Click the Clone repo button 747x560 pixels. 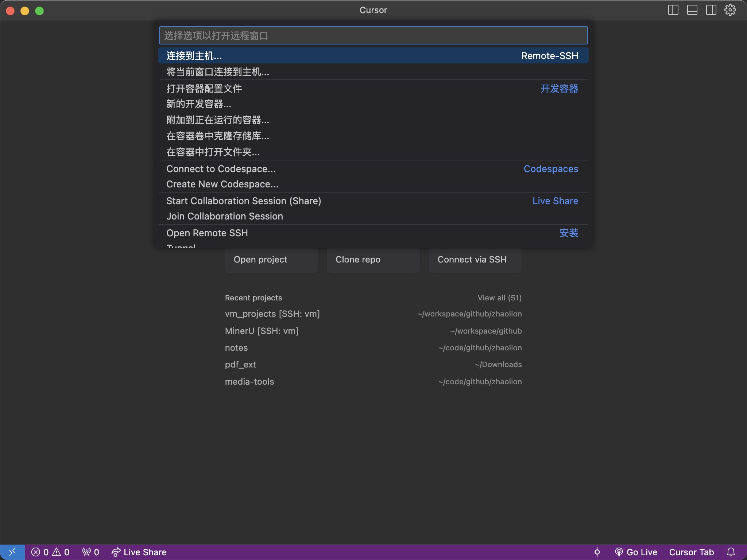tap(373, 260)
